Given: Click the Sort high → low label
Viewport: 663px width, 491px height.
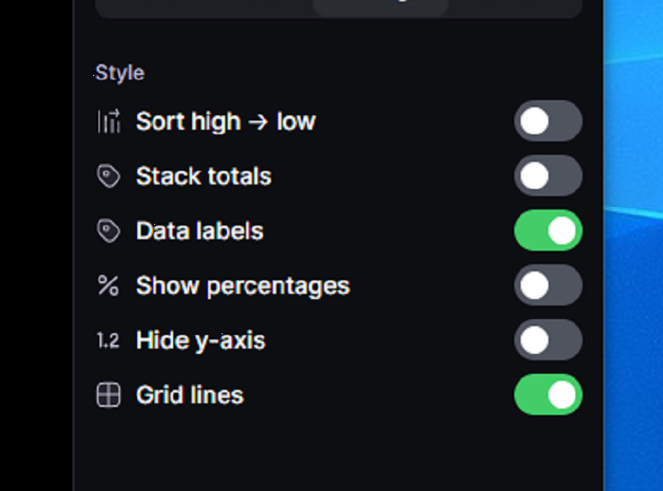Looking at the screenshot, I should [x=225, y=122].
